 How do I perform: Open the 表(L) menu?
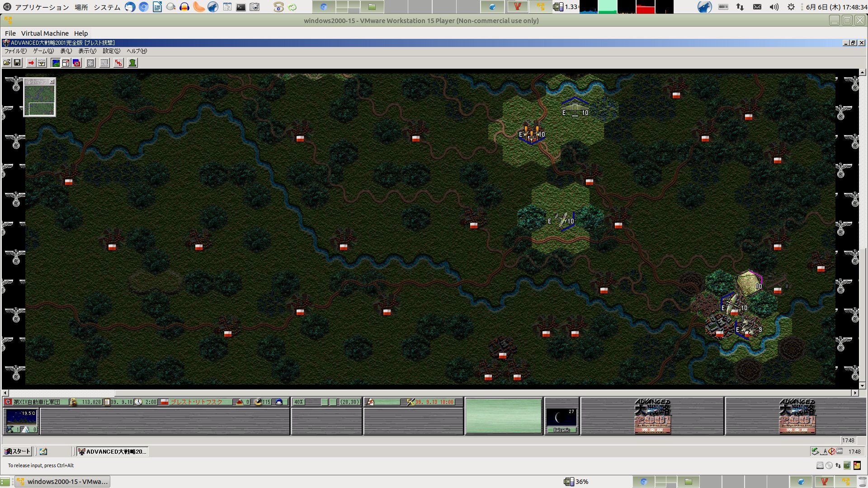point(66,51)
